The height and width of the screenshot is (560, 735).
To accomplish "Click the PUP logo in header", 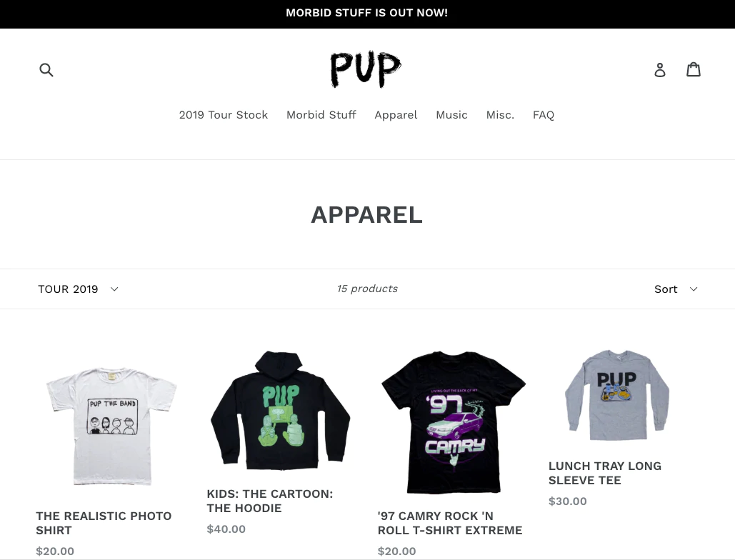I will point(366,69).
